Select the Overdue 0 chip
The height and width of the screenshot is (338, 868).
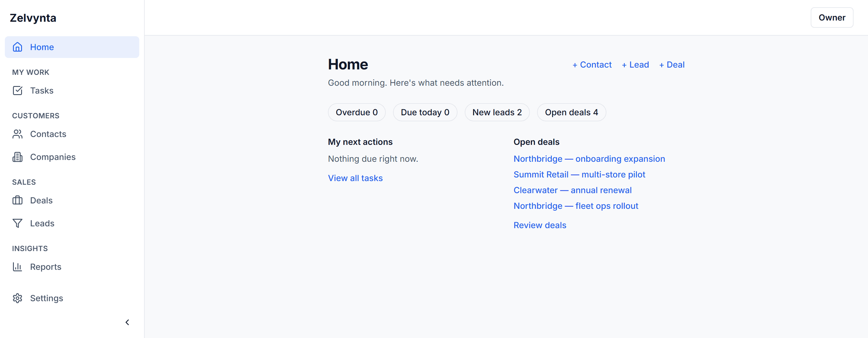point(357,112)
